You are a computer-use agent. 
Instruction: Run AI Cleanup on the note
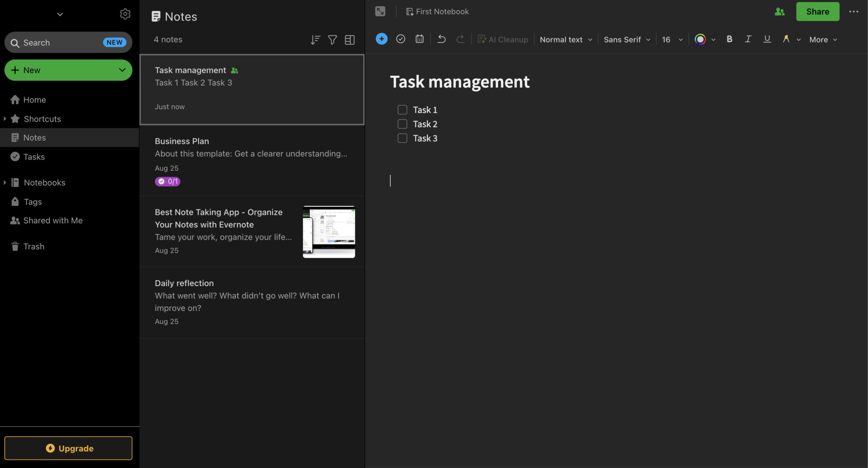click(x=503, y=39)
